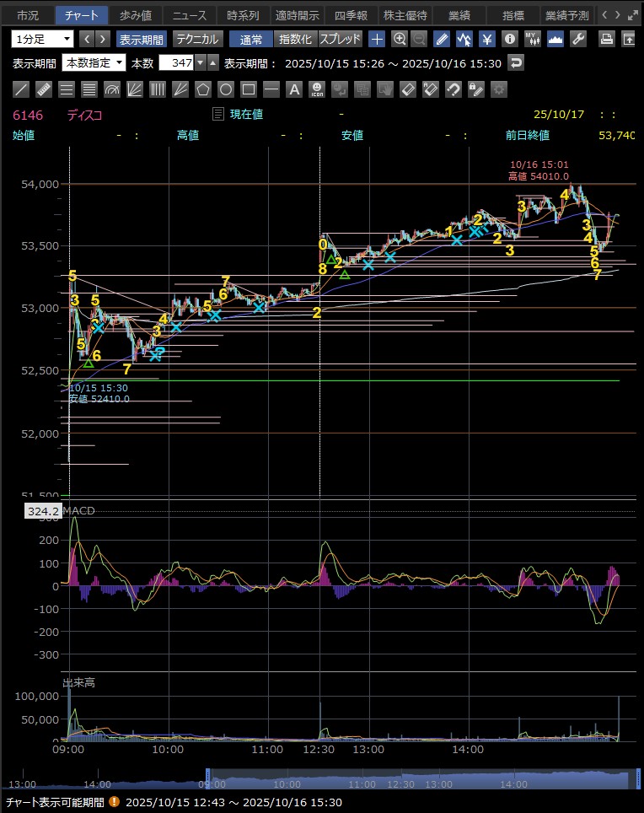Select the circle drawing tool
The width and height of the screenshot is (644, 813).
click(226, 89)
